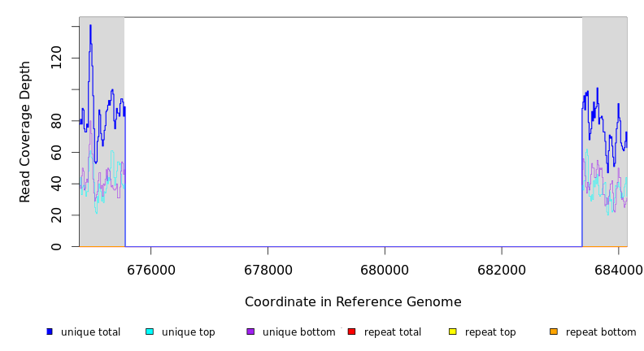The height and width of the screenshot is (351, 644).
Task: Click the 676000 x-axis tick label
Action: click(151, 270)
